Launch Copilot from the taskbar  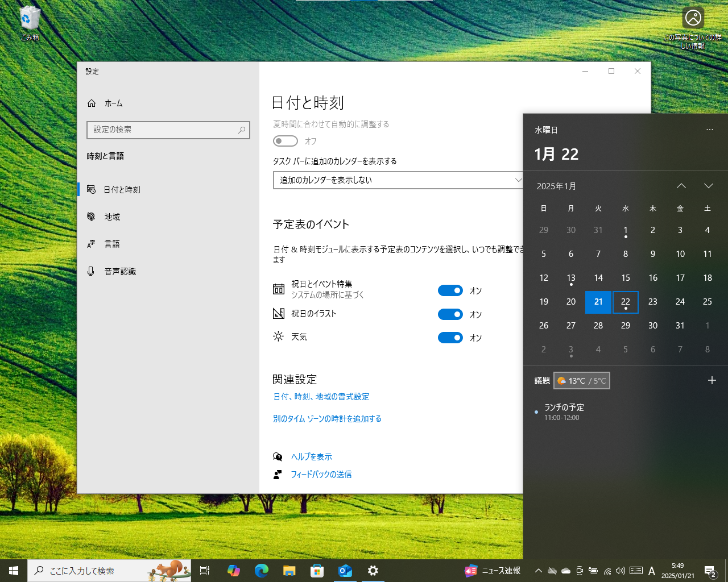pos(233,571)
